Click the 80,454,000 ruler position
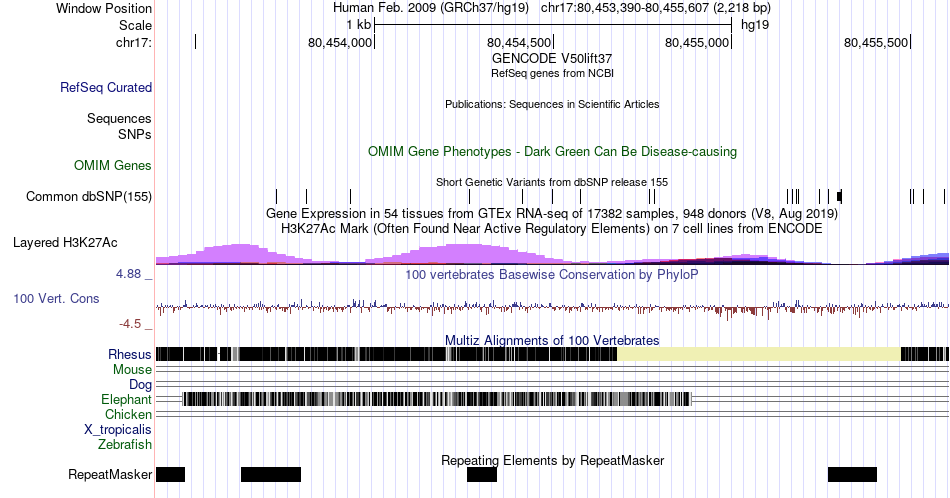The width and height of the screenshot is (950, 498). click(x=340, y=42)
